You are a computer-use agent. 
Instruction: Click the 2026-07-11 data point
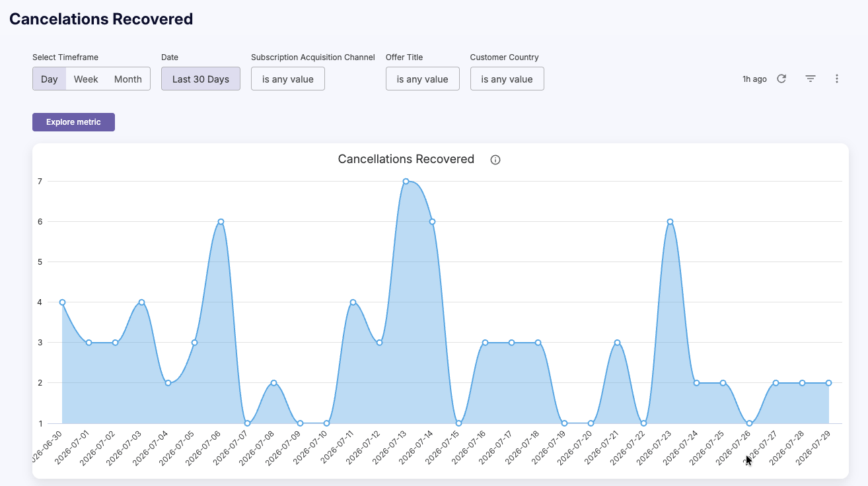(353, 302)
